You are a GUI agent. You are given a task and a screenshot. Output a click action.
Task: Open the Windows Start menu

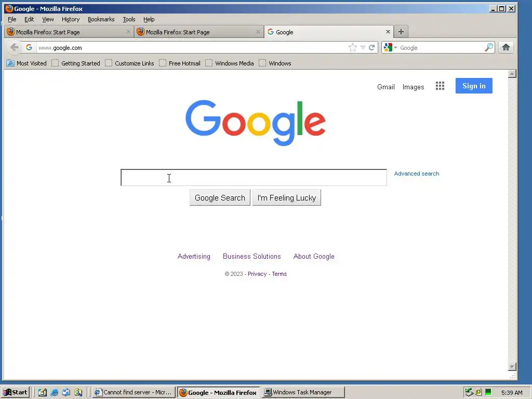(x=15, y=392)
